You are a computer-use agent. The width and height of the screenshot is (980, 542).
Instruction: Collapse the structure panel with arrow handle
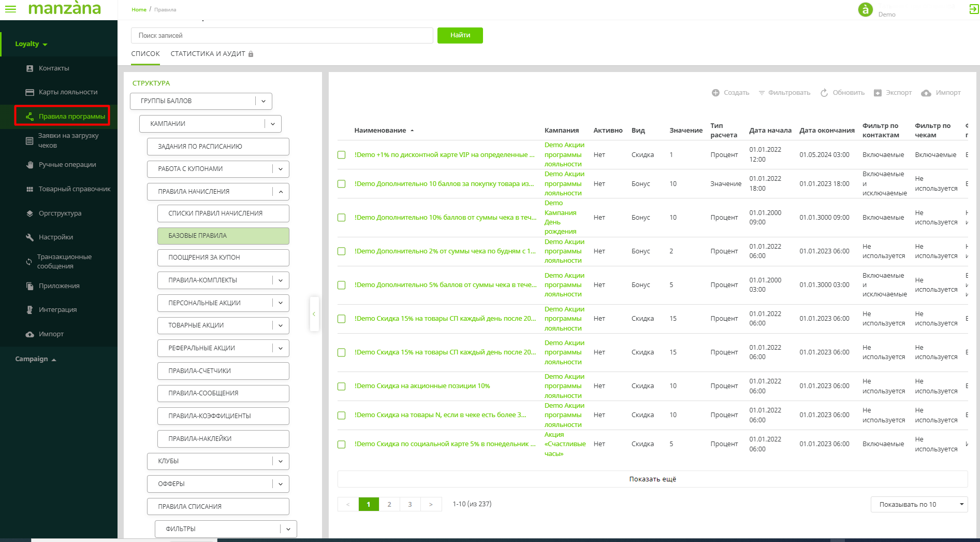click(x=314, y=314)
